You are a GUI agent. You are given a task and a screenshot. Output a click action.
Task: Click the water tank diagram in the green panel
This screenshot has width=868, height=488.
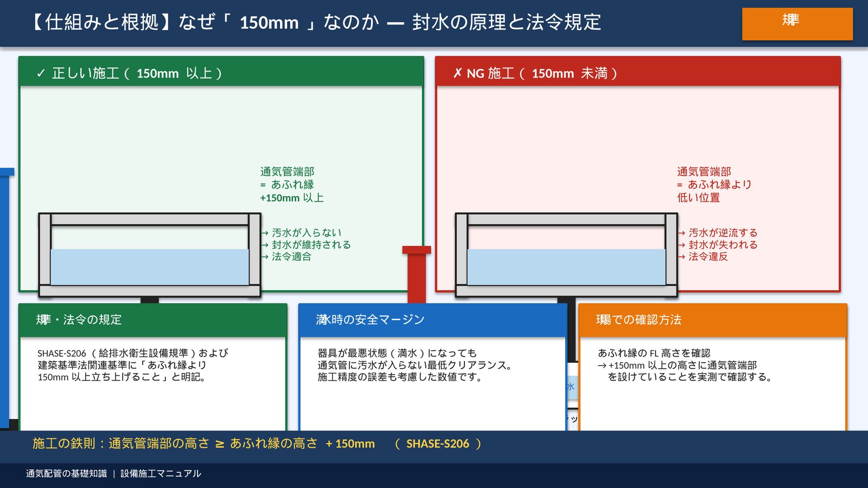(x=149, y=255)
